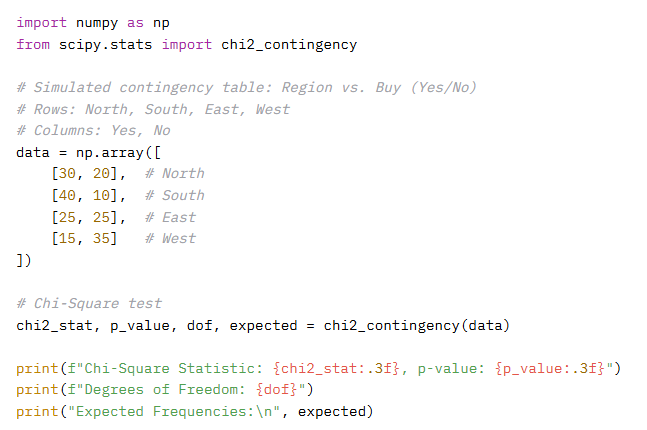Click 'chi2_contingency' in the import statement
Viewport: 647px width, 430px height.
(289, 45)
